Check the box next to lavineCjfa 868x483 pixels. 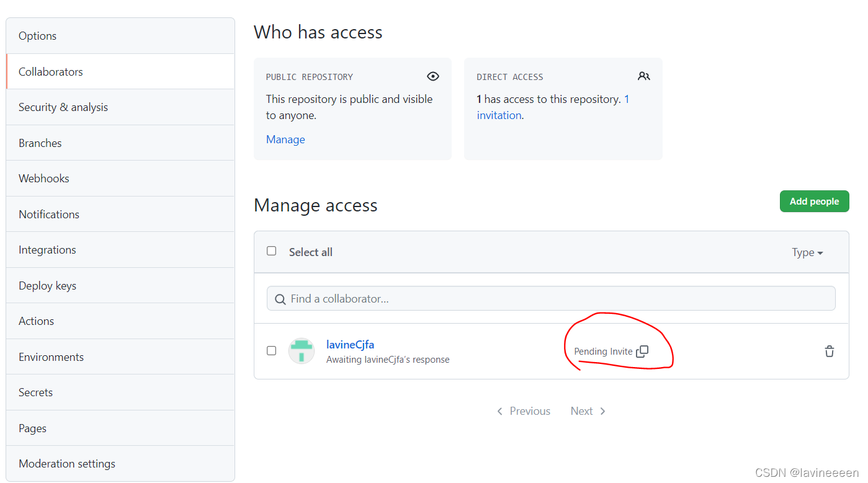pyautogui.click(x=271, y=351)
